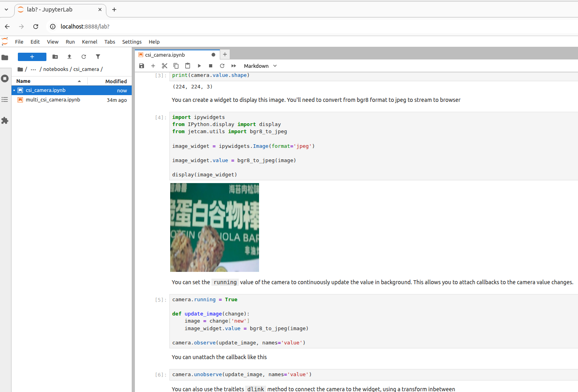Copy selected cells icon
578x392 pixels.
pos(176,66)
